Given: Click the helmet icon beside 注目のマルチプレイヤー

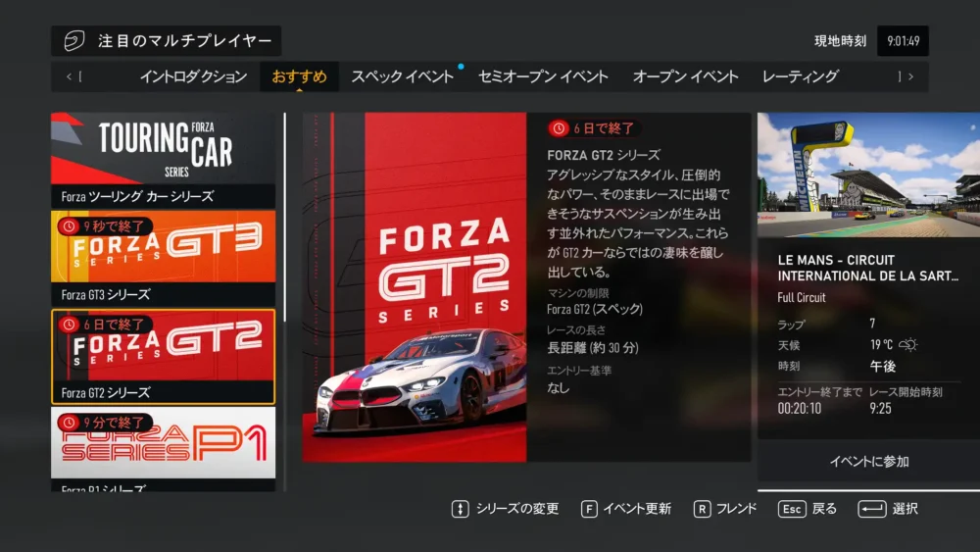Looking at the screenshot, I should pos(74,41).
